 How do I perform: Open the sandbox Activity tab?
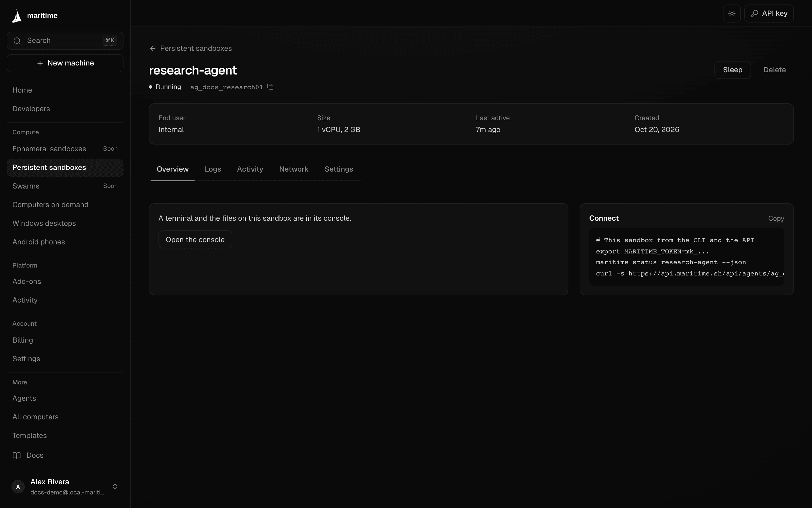250,169
